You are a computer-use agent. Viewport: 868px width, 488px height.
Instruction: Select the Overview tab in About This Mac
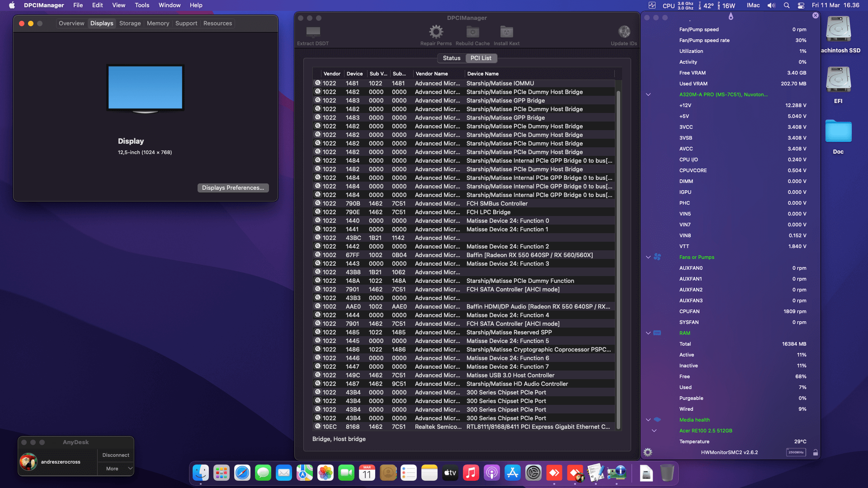[x=71, y=23]
